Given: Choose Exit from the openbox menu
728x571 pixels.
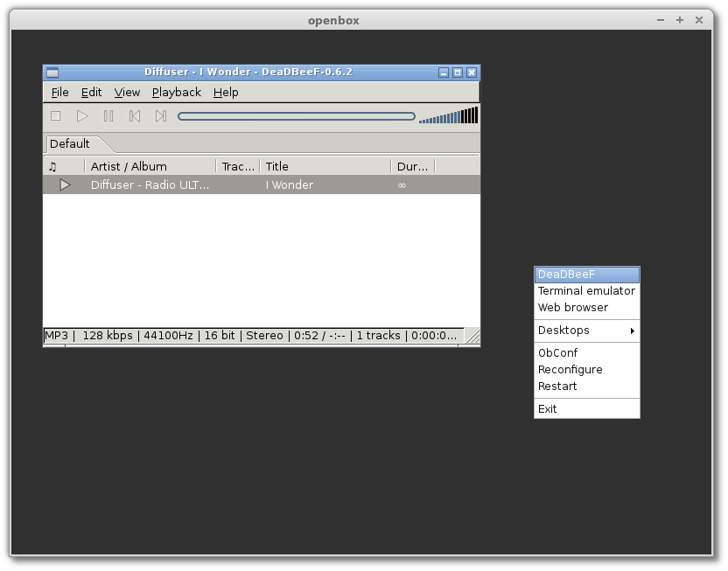Looking at the screenshot, I should [x=587, y=409].
